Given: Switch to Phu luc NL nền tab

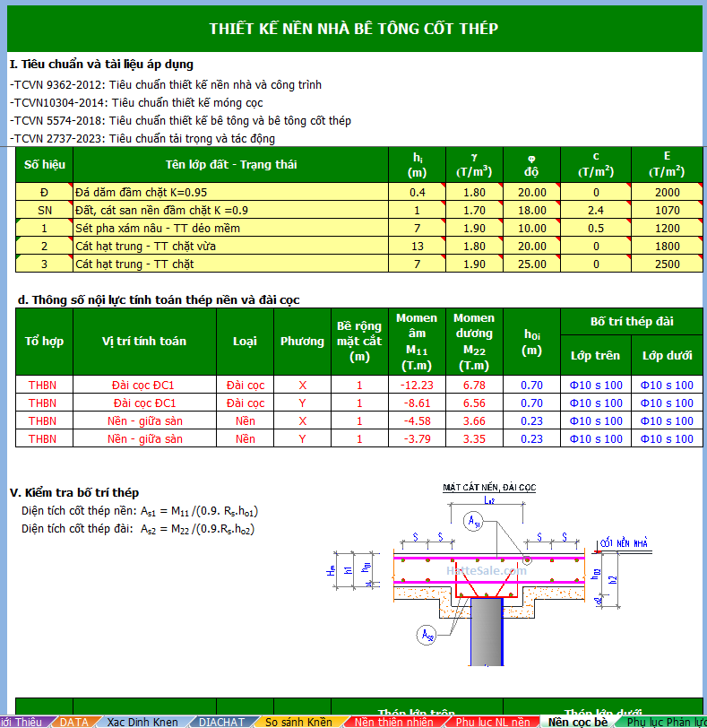Looking at the screenshot, I should coord(493,722).
